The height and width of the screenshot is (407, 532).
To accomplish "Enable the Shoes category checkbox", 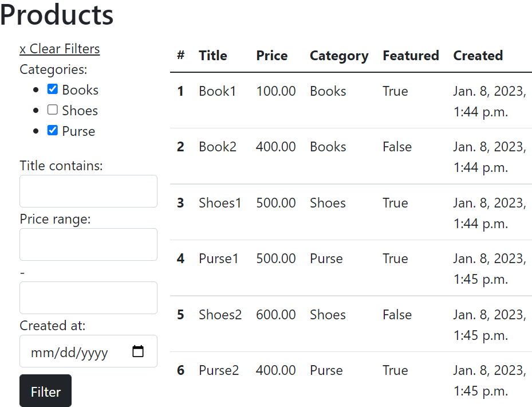I will 53,110.
